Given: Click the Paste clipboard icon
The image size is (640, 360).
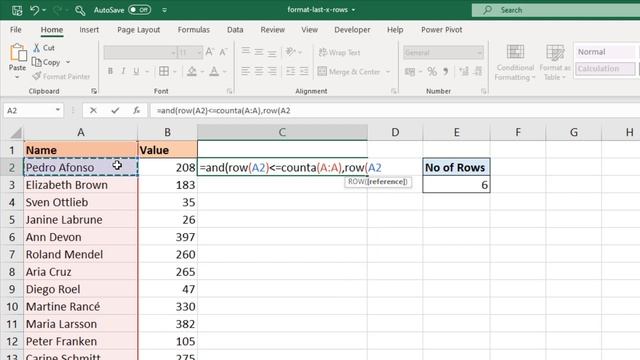Looking at the screenshot, I should [x=18, y=53].
